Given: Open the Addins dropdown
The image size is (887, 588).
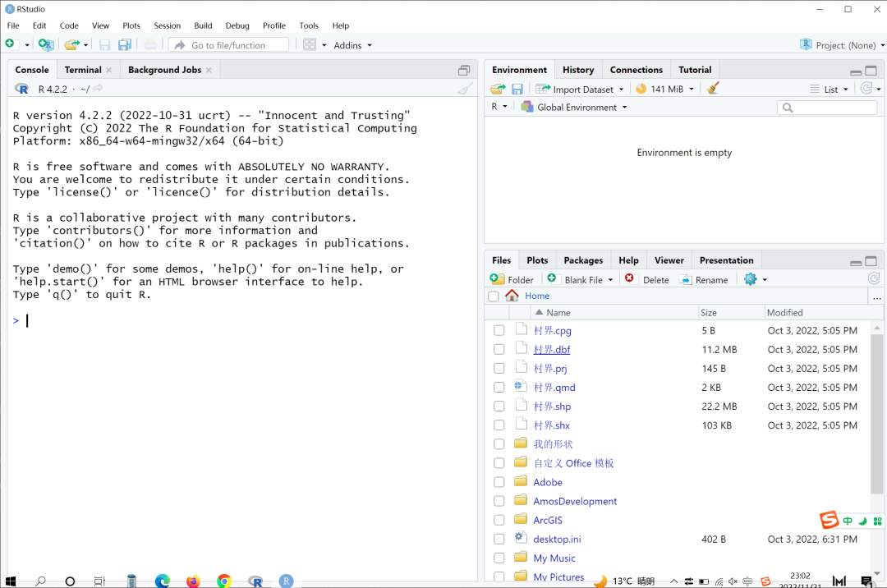Looking at the screenshot, I should 352,45.
